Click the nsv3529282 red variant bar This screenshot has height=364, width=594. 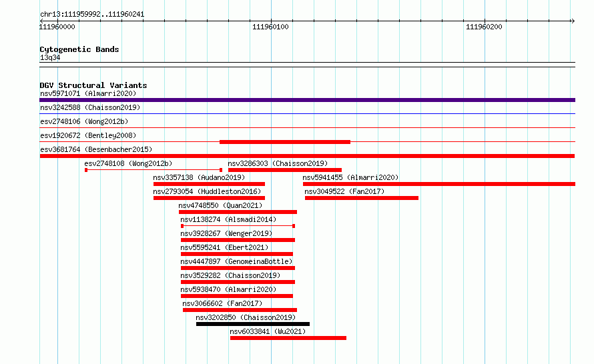(x=238, y=282)
